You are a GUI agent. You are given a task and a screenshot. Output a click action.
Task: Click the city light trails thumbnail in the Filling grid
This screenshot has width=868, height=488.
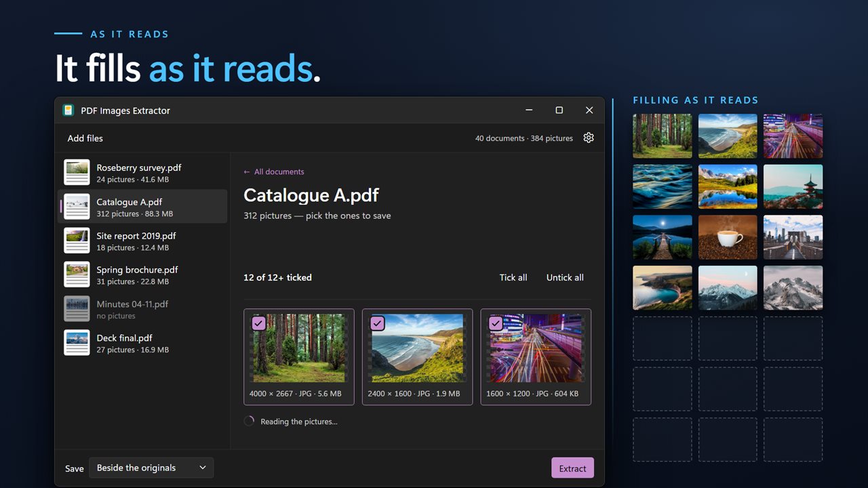[793, 136]
